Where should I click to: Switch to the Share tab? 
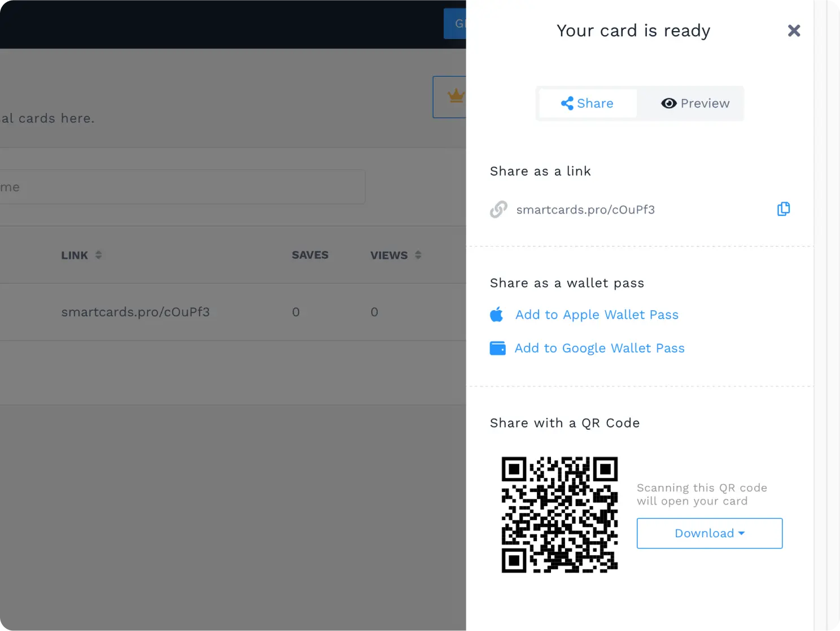588,103
